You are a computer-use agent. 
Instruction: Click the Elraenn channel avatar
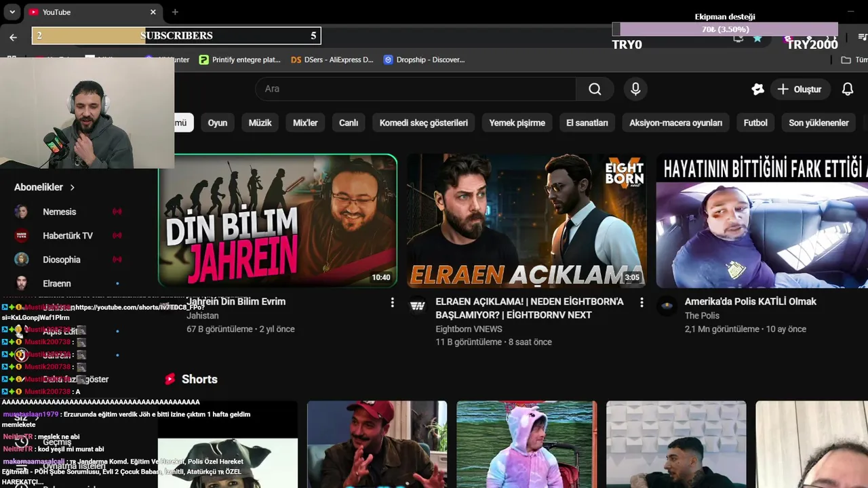coord(22,283)
